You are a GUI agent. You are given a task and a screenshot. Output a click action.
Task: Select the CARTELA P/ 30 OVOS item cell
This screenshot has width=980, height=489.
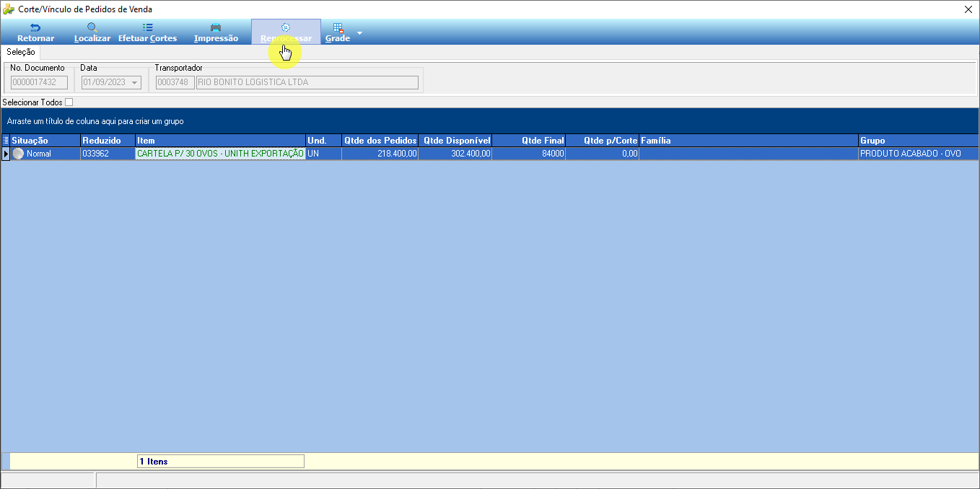(x=221, y=154)
